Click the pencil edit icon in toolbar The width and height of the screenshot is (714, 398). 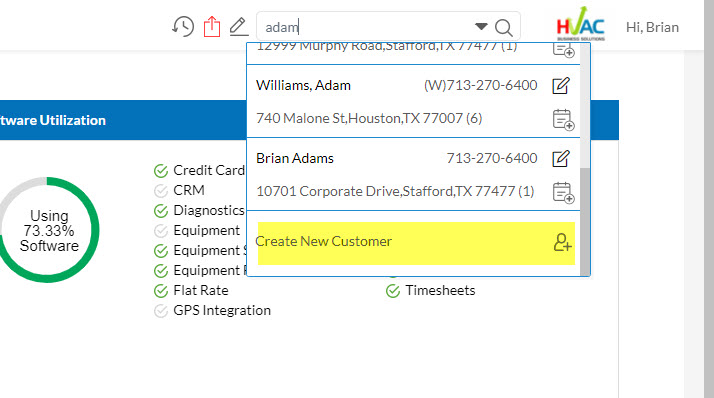[x=239, y=27]
